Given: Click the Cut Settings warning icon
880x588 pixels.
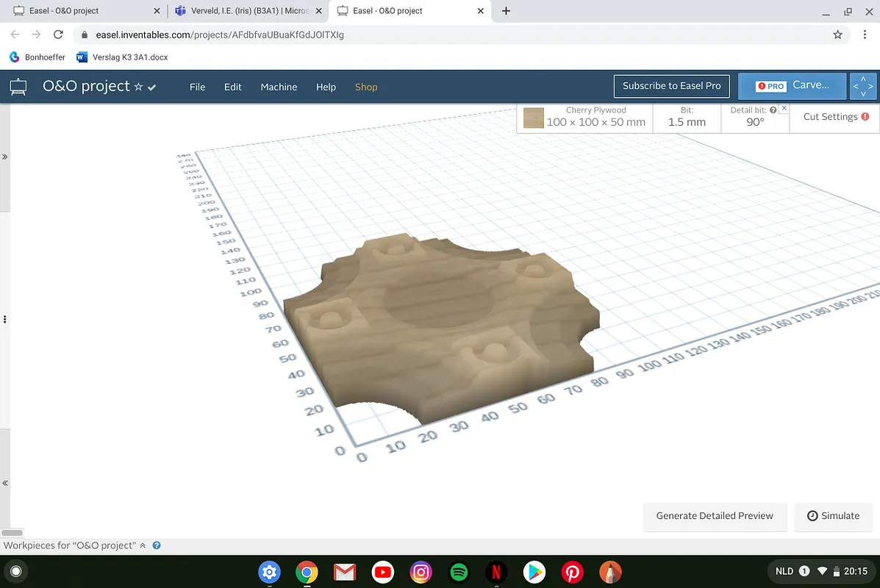Looking at the screenshot, I should (865, 117).
